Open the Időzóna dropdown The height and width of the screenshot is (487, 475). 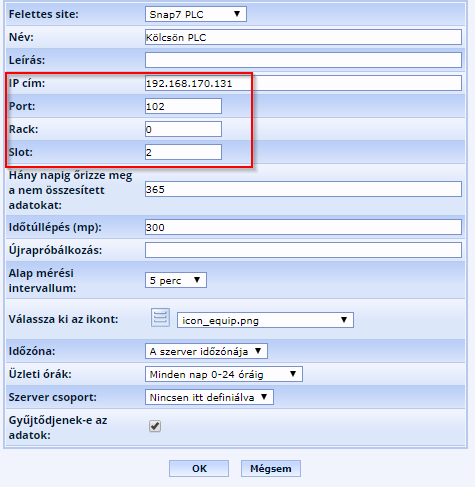[x=206, y=351]
